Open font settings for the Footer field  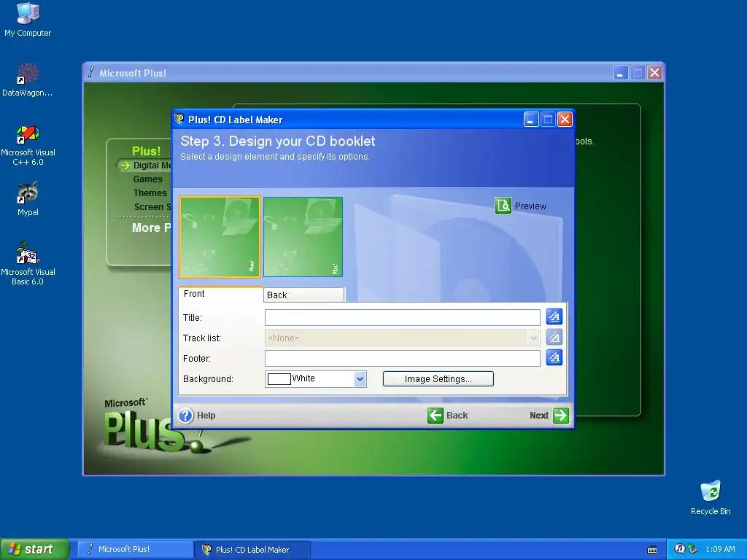554,357
